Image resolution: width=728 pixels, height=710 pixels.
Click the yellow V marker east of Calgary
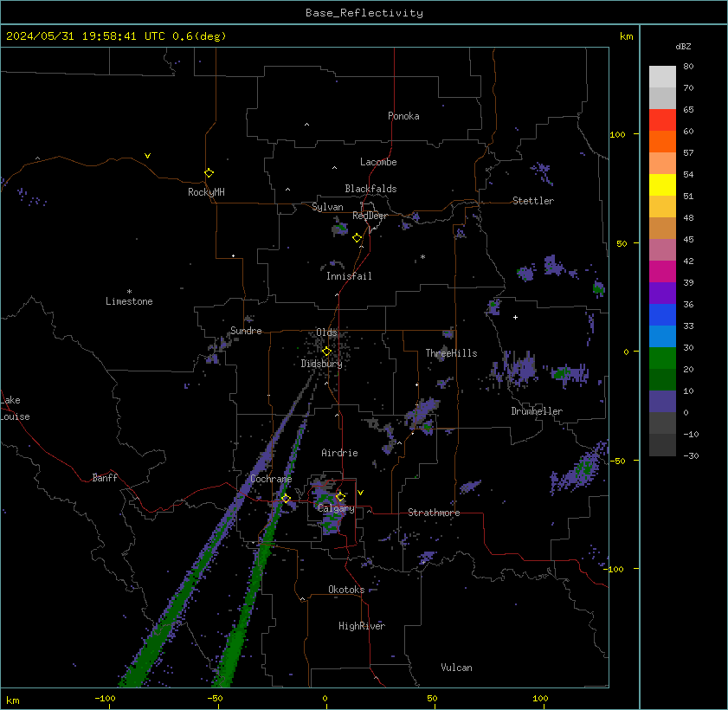coord(360,492)
